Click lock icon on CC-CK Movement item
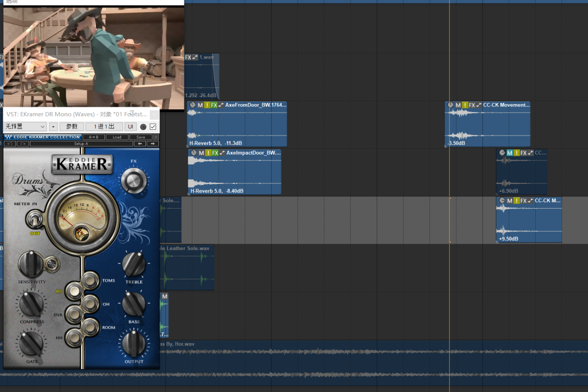This screenshot has width=588, height=392. point(465,105)
